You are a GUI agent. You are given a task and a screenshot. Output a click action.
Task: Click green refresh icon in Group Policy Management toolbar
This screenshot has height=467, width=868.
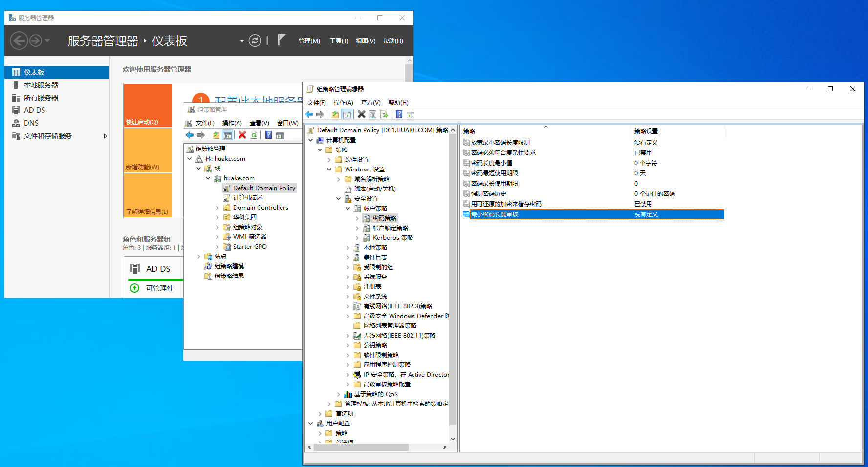click(254, 135)
